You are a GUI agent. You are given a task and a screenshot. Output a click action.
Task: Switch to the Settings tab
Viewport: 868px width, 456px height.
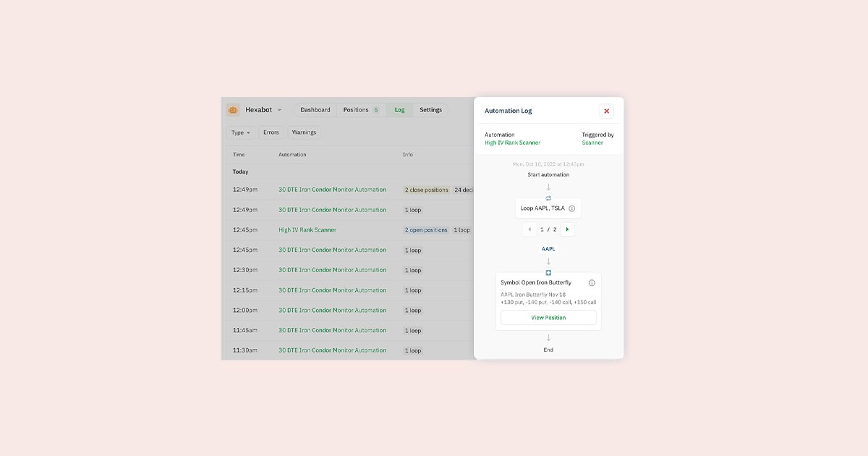(430, 110)
